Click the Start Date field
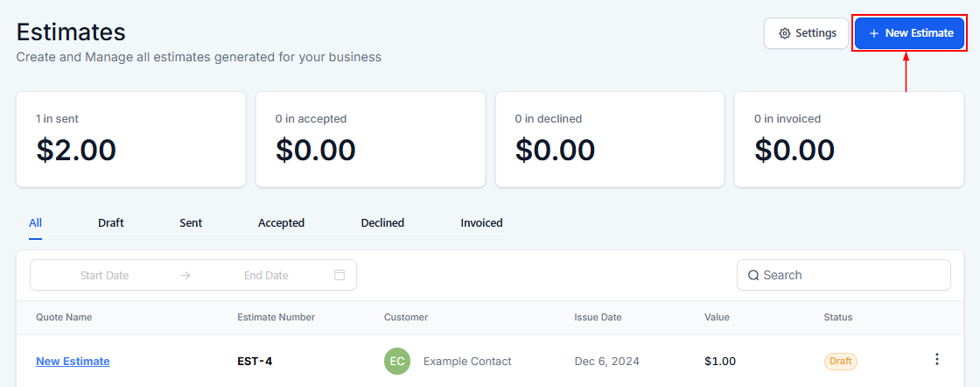 pos(104,275)
